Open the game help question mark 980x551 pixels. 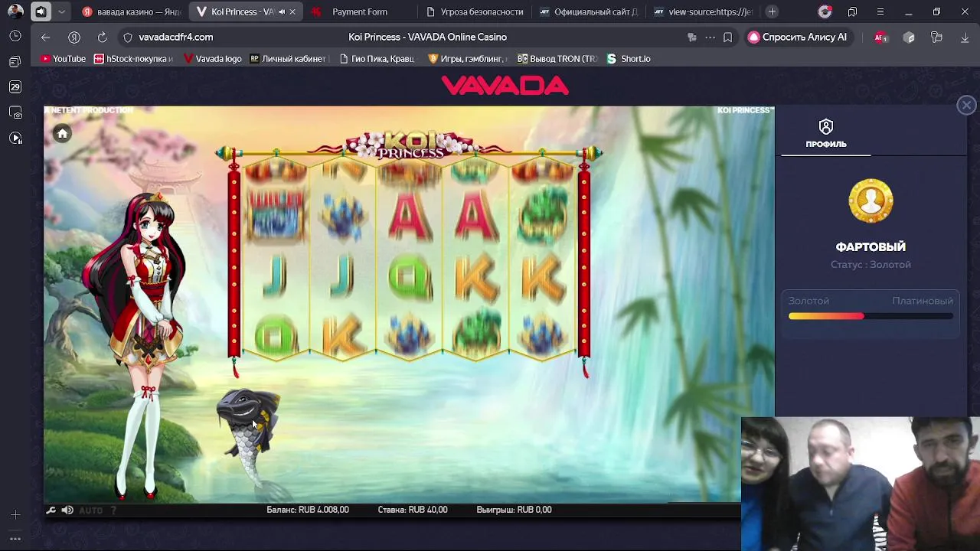pyautogui.click(x=113, y=510)
